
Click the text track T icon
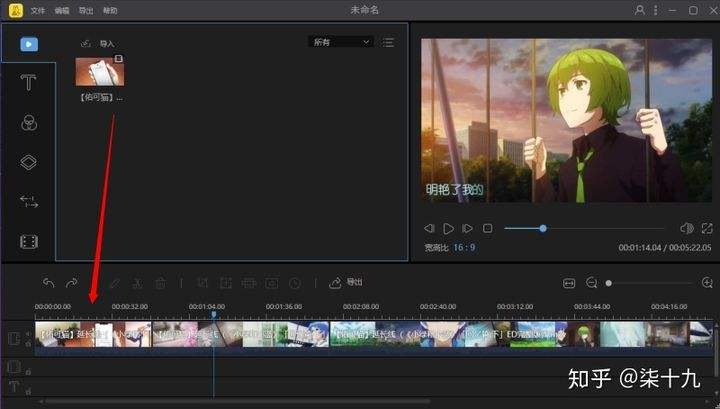(x=14, y=387)
